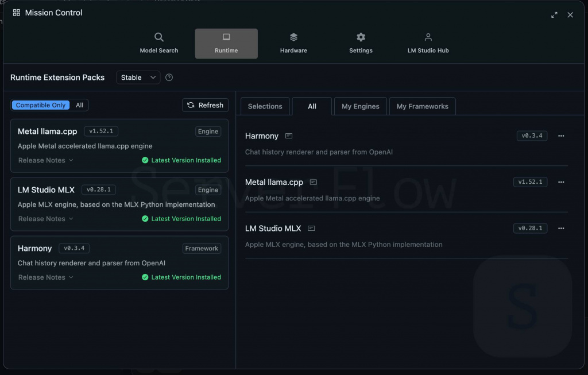Screen dimensions: 588x375
Task: Select the Compatible Only filter
Action: click(x=40, y=105)
